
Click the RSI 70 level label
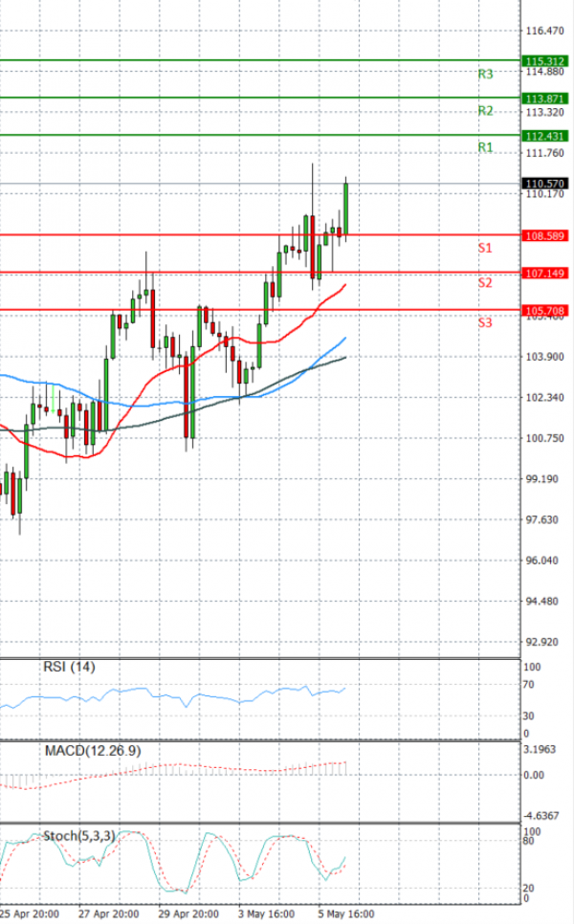pos(529,685)
